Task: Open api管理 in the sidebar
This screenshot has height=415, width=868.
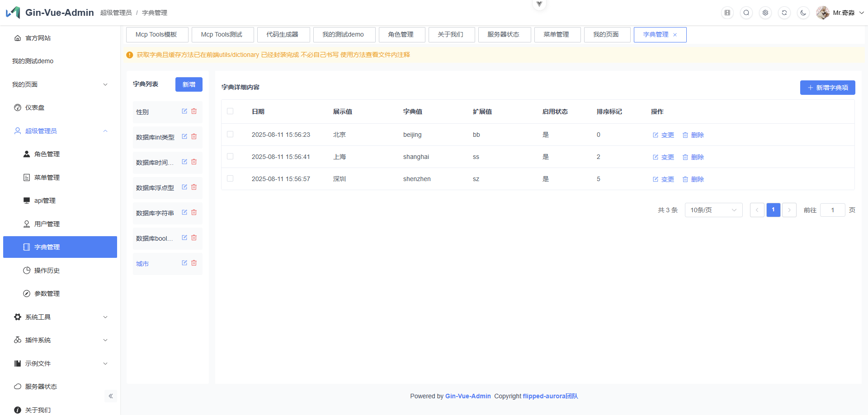Action: [60, 201]
